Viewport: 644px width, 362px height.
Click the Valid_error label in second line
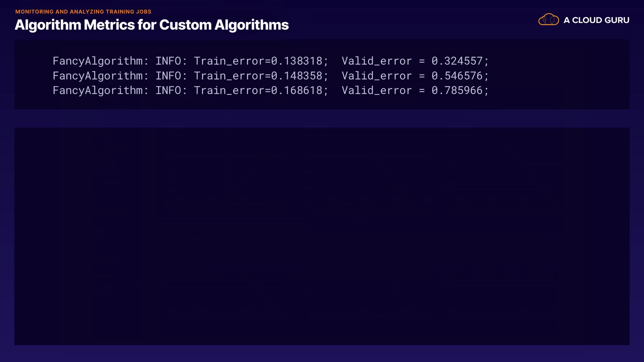pos(376,76)
